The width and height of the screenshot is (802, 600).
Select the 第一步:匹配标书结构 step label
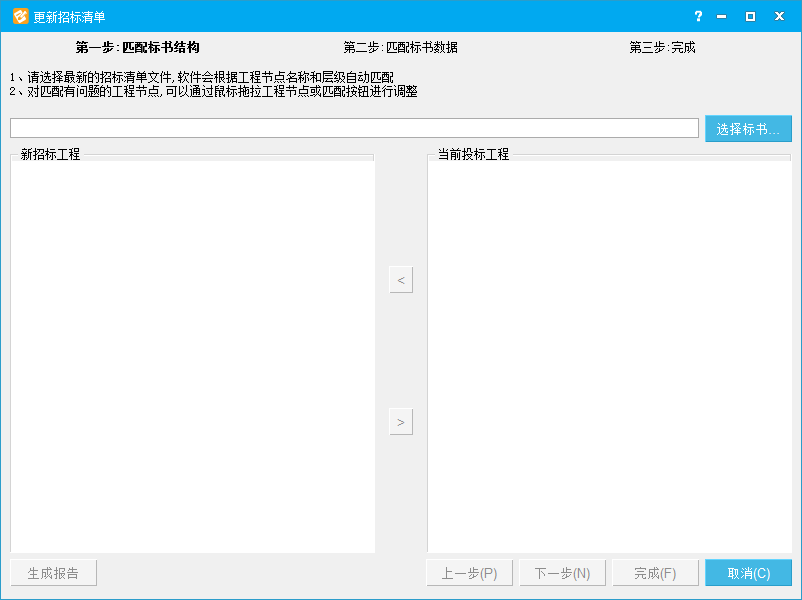(x=138, y=47)
